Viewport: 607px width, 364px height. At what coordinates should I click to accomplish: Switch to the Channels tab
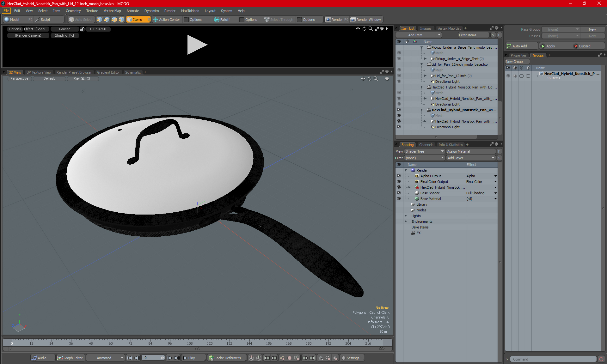426,145
